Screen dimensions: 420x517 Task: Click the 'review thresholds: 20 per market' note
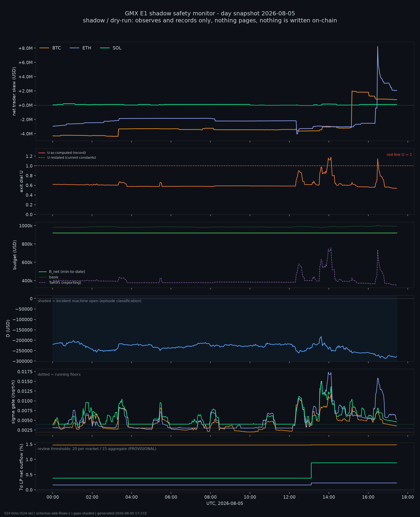97,449
